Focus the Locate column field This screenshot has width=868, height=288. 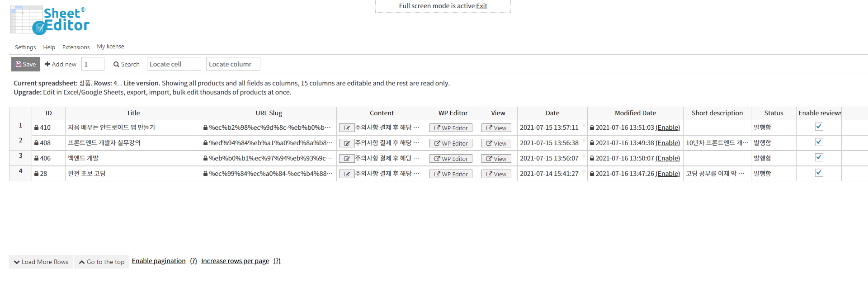[x=233, y=64]
